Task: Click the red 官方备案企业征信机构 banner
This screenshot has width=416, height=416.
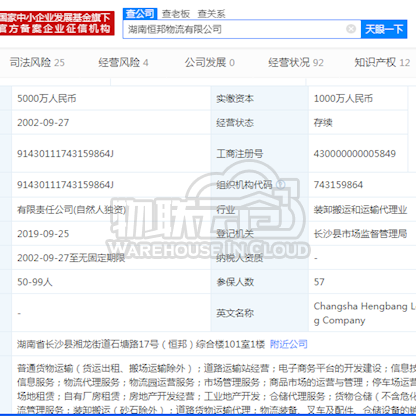Action: [56, 23]
